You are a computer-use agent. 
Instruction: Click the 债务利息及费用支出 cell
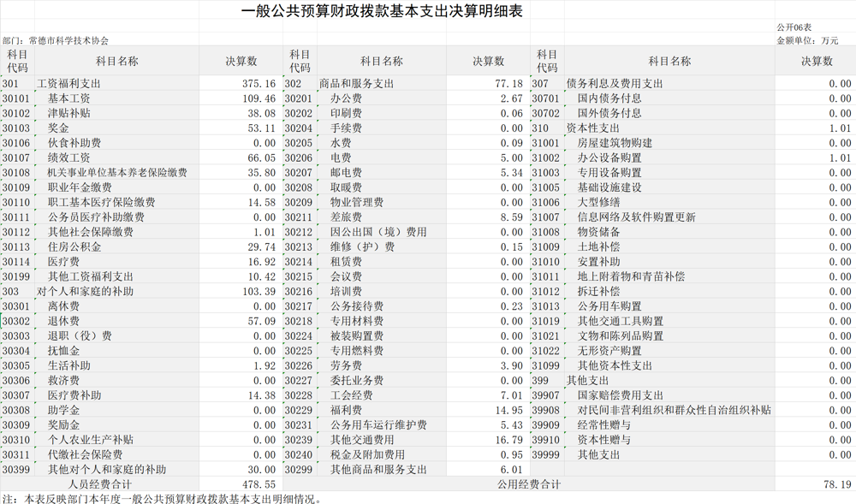615,84
